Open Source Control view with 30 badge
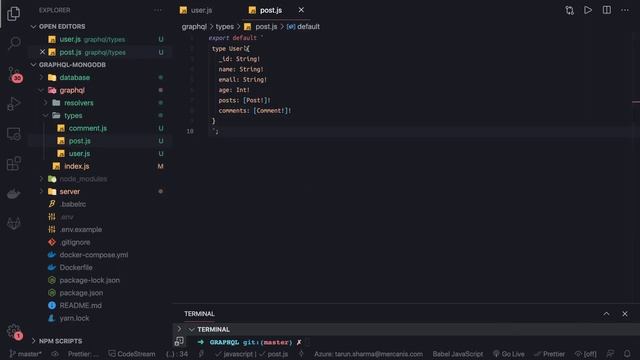 15,75
